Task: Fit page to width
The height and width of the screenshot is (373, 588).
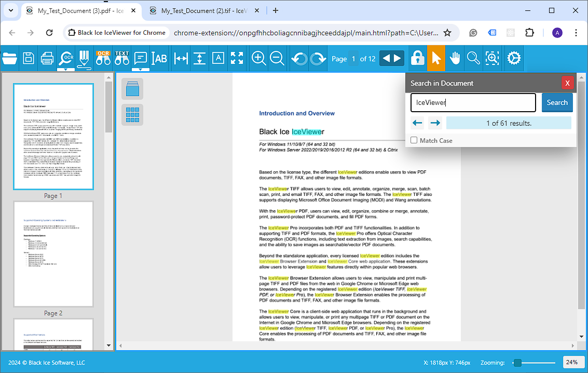Action: [181, 58]
